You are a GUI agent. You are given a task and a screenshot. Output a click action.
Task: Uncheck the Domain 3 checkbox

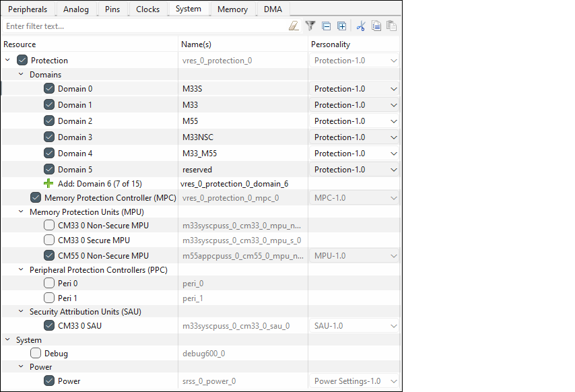pos(49,137)
